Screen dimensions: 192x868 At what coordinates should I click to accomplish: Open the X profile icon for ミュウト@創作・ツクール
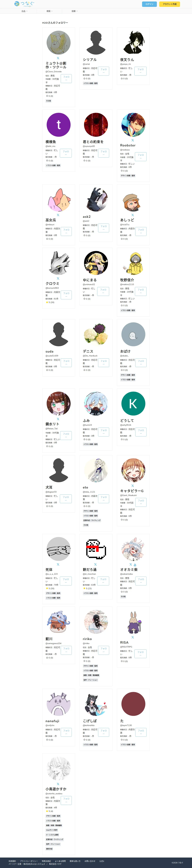coord(58,58)
